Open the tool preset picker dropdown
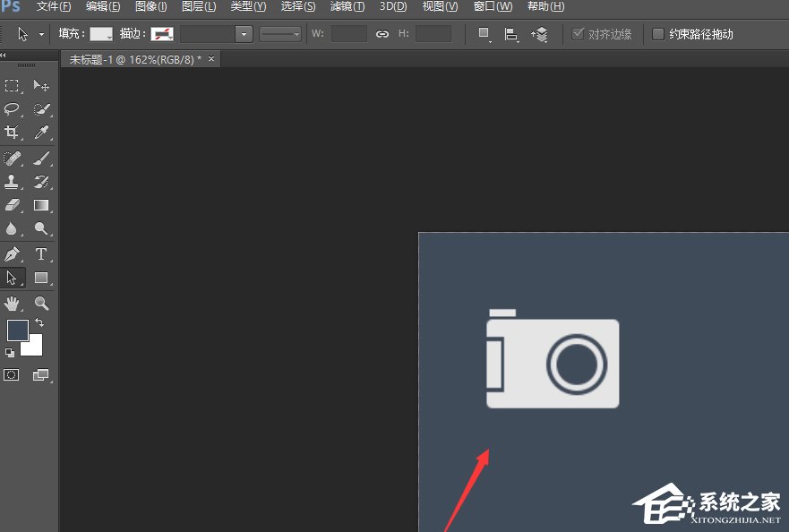This screenshot has height=532, width=789. [x=41, y=34]
